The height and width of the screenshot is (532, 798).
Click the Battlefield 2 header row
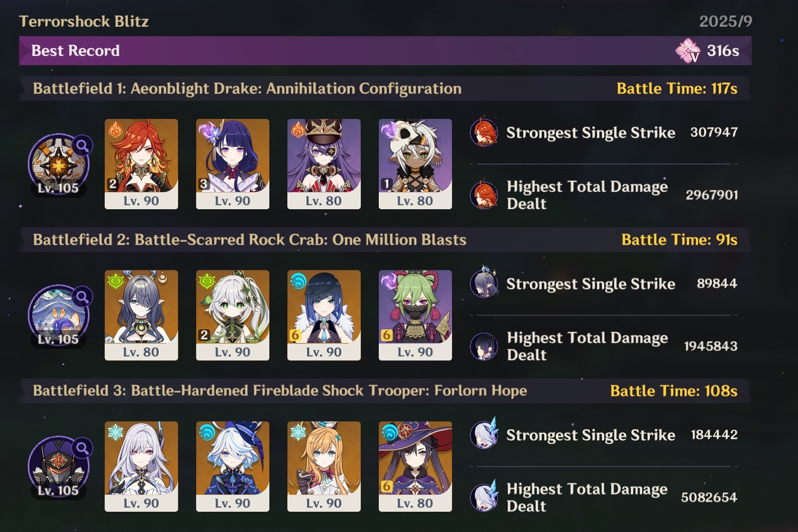coord(385,240)
